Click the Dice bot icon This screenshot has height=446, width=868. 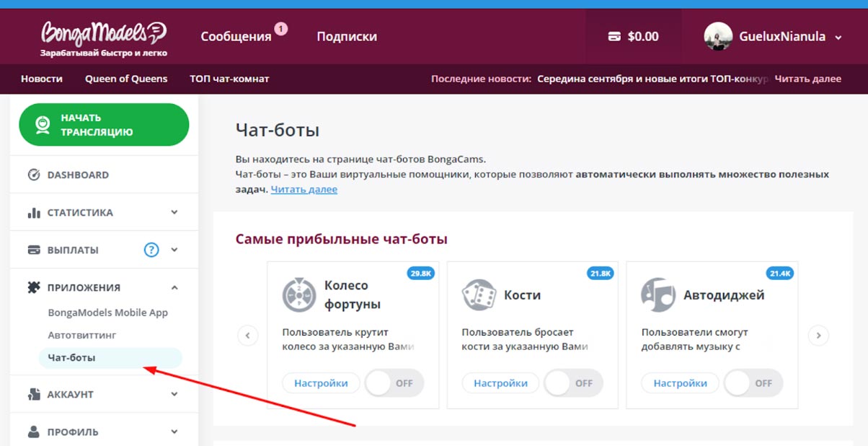click(479, 294)
